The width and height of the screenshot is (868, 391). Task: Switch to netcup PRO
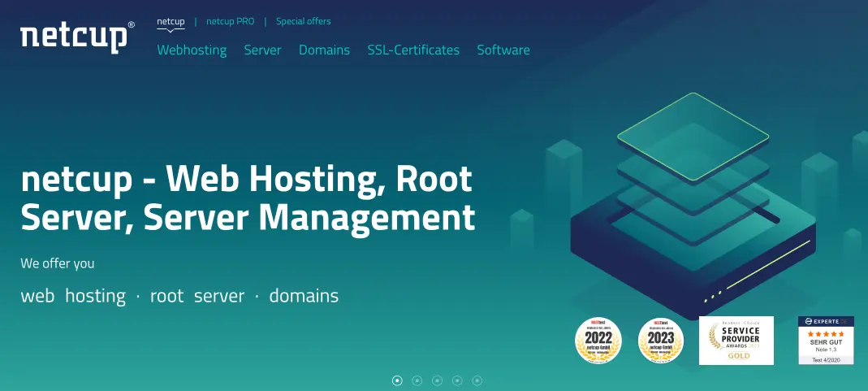231,22
